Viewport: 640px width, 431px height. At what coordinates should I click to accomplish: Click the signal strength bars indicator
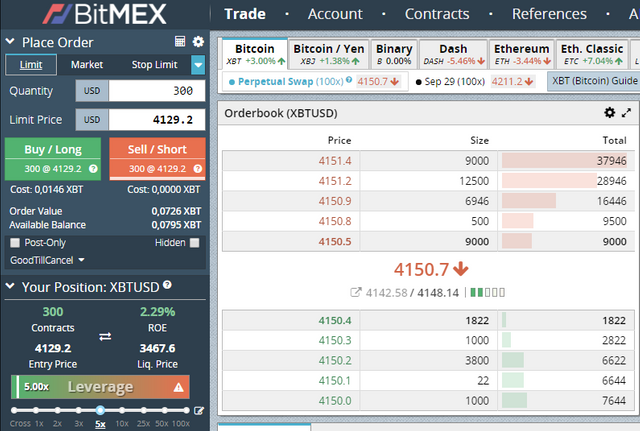(487, 292)
